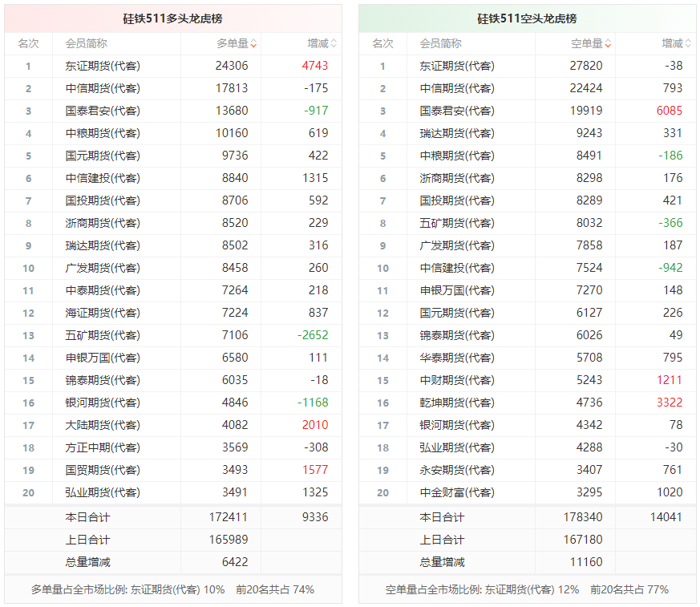Click 本日合计 label in short table
Viewport: 700px width, 607px height.
point(442,517)
